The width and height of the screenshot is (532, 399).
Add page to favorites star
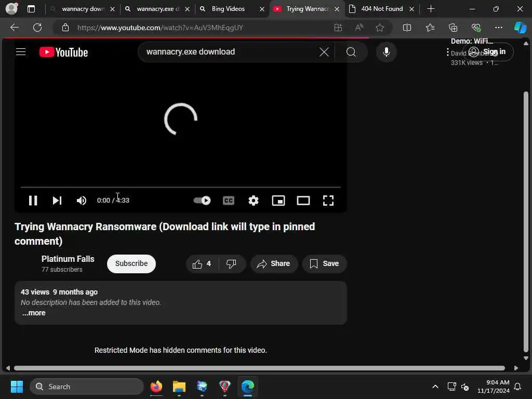coord(380,28)
